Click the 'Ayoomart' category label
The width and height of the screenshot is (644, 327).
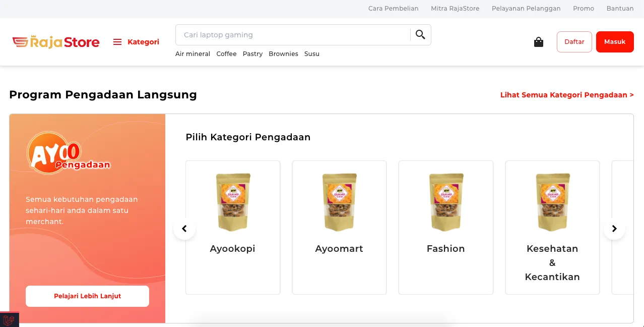pyautogui.click(x=339, y=249)
